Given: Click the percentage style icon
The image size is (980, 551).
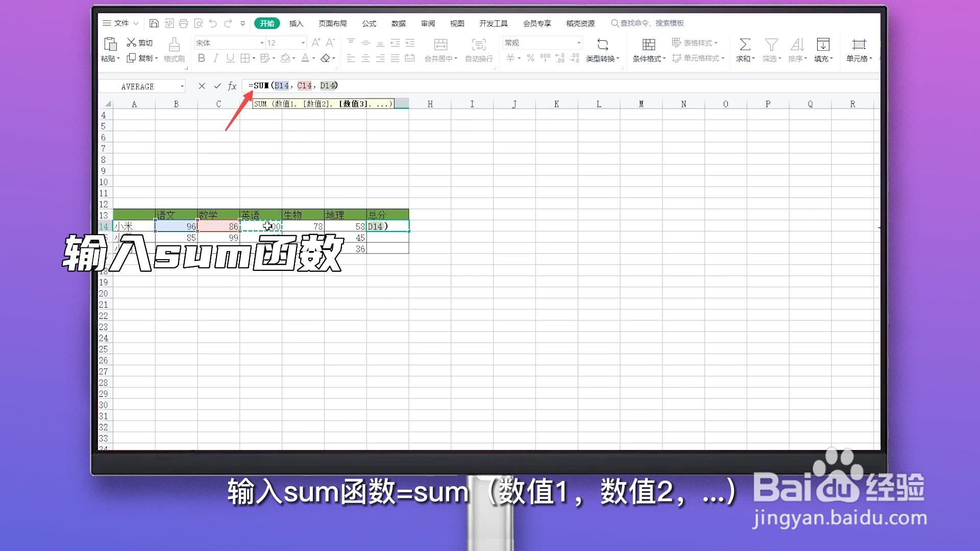Looking at the screenshot, I should [530, 58].
